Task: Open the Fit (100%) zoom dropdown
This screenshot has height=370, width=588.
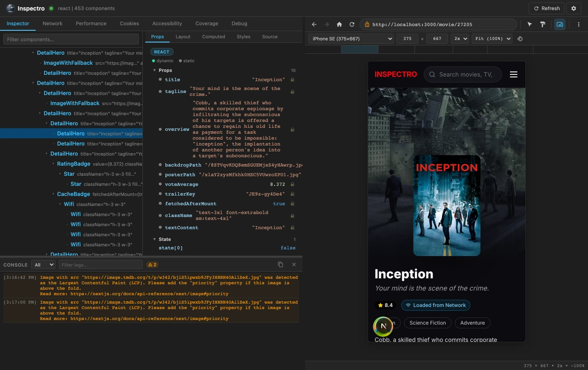Action: [x=492, y=39]
